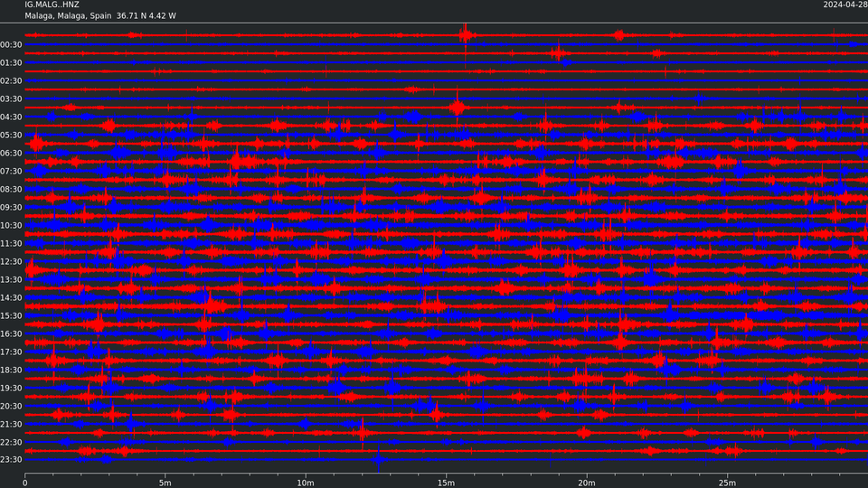The width and height of the screenshot is (868, 488).
Task: Select the 05:30 time row label
Action: (11, 135)
